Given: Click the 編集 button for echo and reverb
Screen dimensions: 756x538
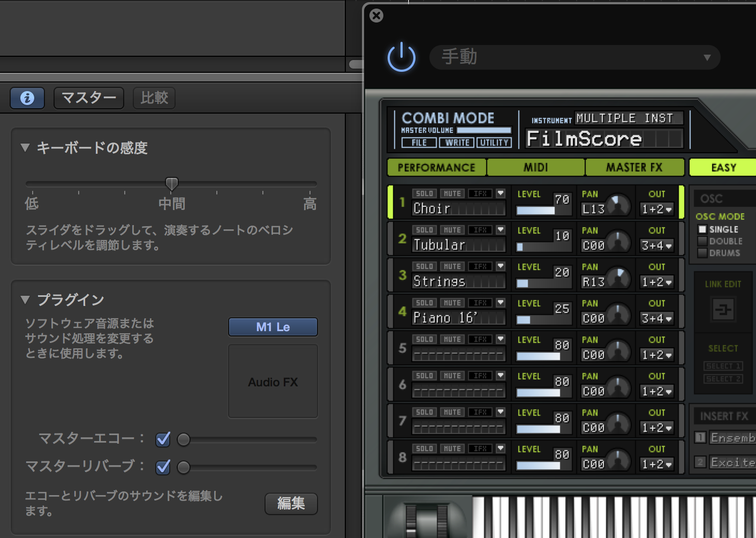Looking at the screenshot, I should click(291, 504).
